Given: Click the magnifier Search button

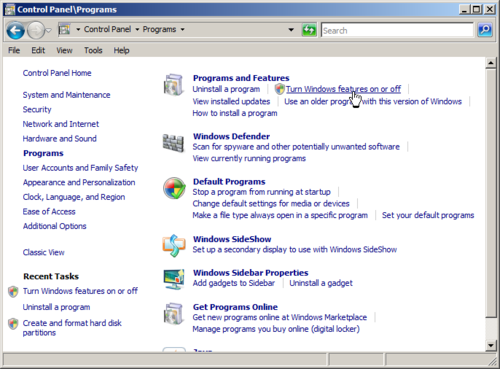Looking at the screenshot, I should click(485, 30).
